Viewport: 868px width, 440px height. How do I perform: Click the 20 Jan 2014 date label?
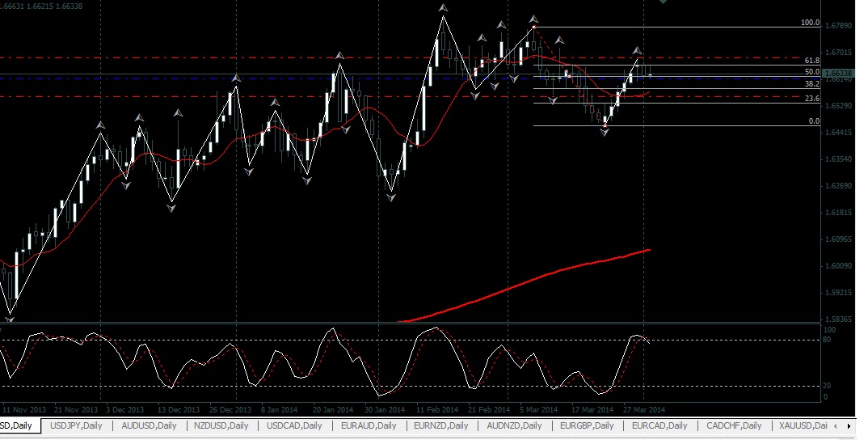[333, 410]
